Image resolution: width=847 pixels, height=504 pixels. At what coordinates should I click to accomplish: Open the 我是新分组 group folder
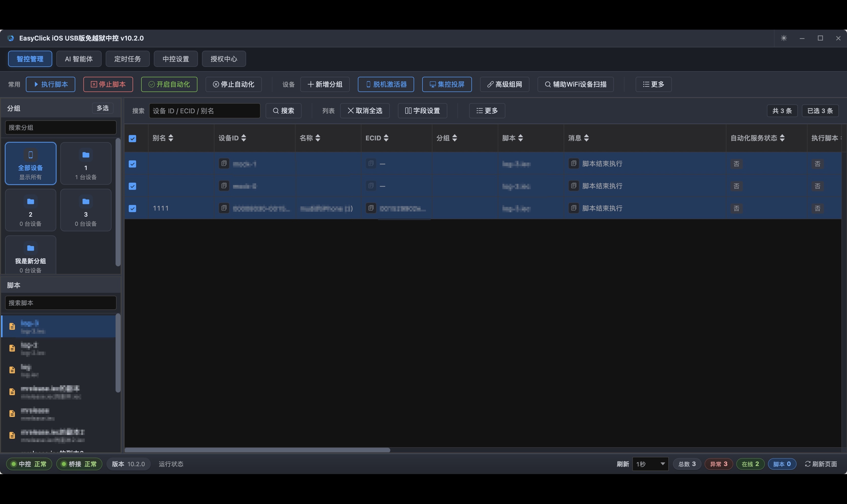coord(31,255)
